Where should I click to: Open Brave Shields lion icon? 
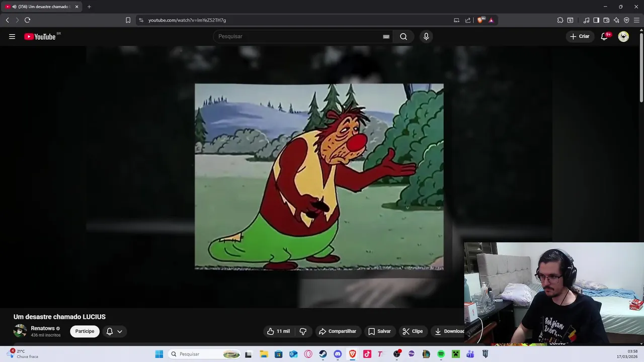(x=481, y=20)
